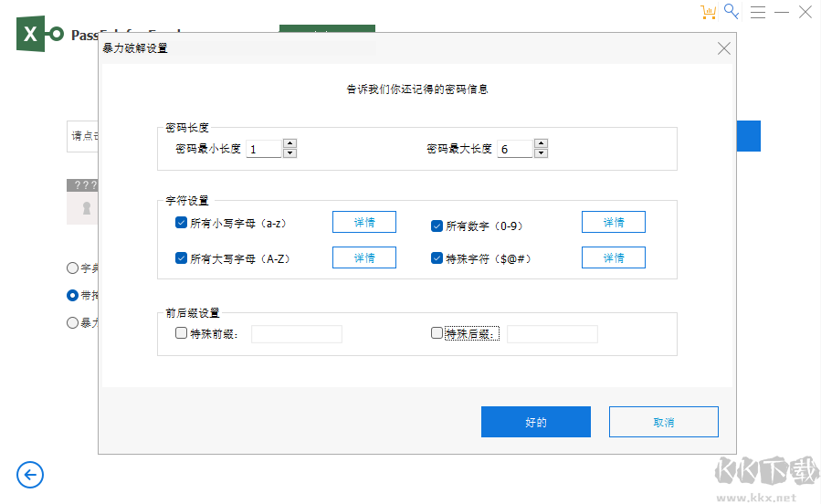Open the shopping cart icon
The image size is (821, 504).
click(x=708, y=12)
